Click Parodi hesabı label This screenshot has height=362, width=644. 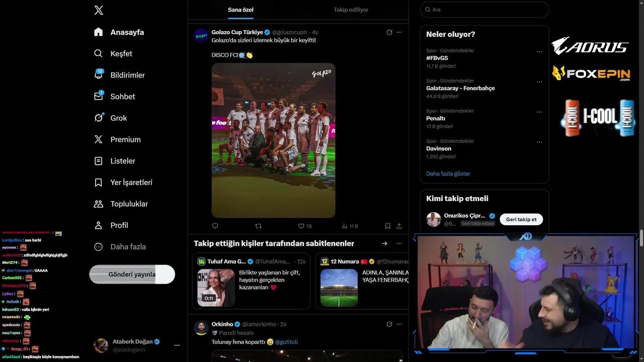236,333
